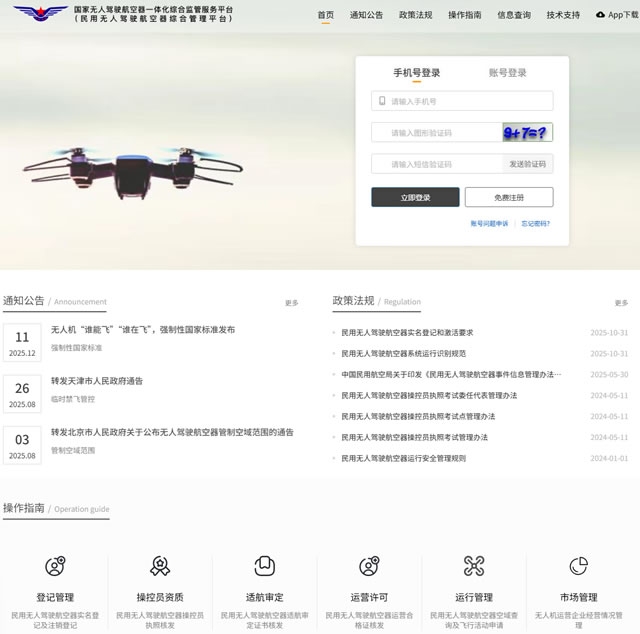This screenshot has height=634, width=640.
Task: Click 更多 beside the 政策法规 heading
Action: point(621,303)
